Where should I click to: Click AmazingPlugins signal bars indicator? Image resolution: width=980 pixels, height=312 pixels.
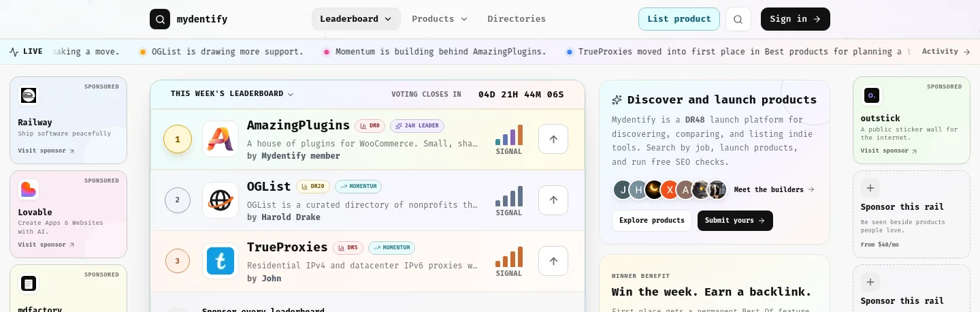pos(509,135)
